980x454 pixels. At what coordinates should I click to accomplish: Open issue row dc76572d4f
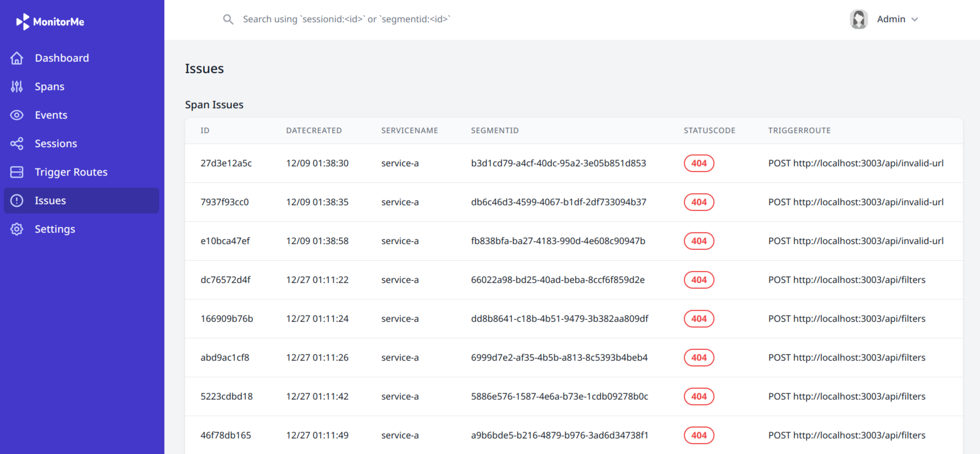pyautogui.click(x=225, y=280)
